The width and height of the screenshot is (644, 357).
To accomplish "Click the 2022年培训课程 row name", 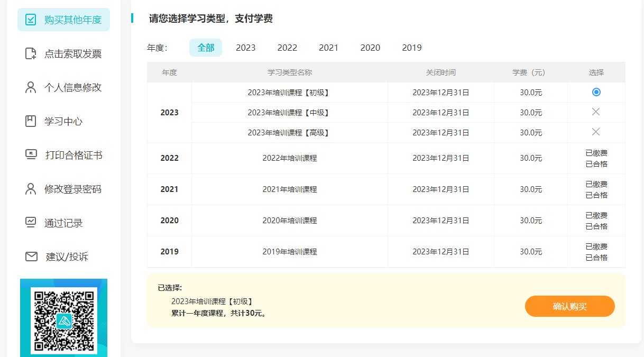I will click(289, 158).
